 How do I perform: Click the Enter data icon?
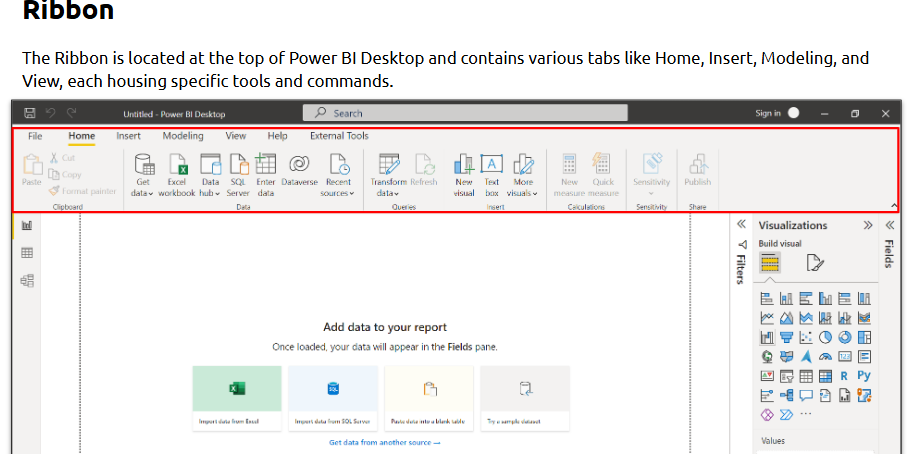tap(266, 164)
